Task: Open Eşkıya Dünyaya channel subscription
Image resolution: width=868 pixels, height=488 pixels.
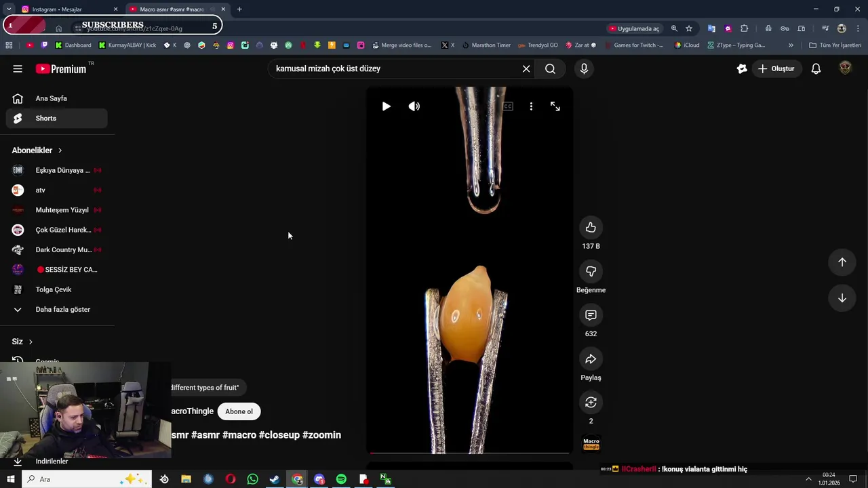Action: click(57, 170)
